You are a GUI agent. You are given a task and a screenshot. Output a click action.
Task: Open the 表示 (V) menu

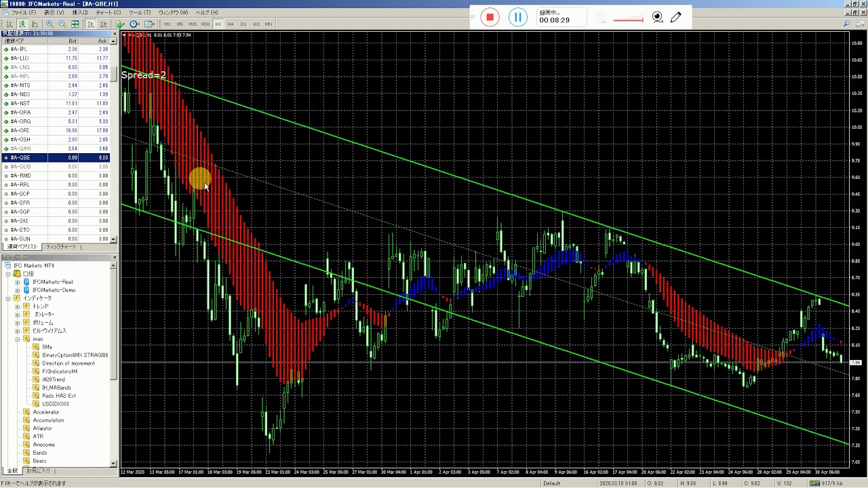click(54, 12)
